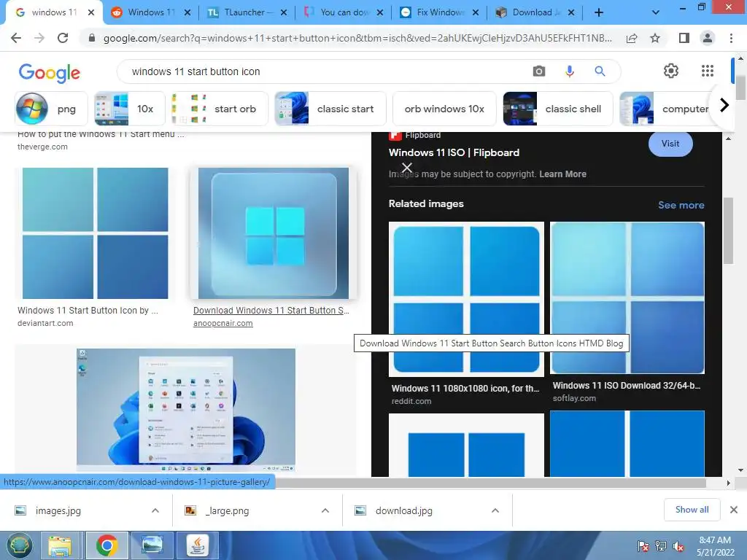Image resolution: width=747 pixels, height=560 pixels.
Task: Open deviantart Windows 11 Start Button result
Action: click(88, 311)
